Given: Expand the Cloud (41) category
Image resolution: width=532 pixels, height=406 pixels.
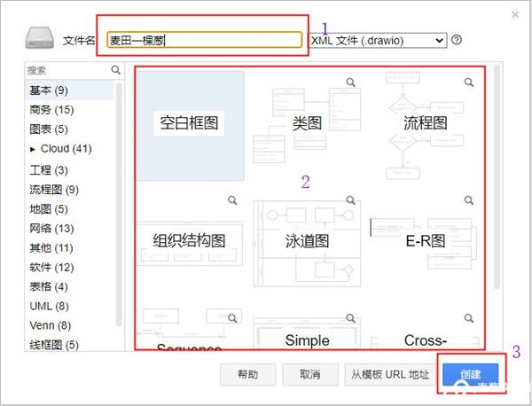Looking at the screenshot, I should click(33, 149).
